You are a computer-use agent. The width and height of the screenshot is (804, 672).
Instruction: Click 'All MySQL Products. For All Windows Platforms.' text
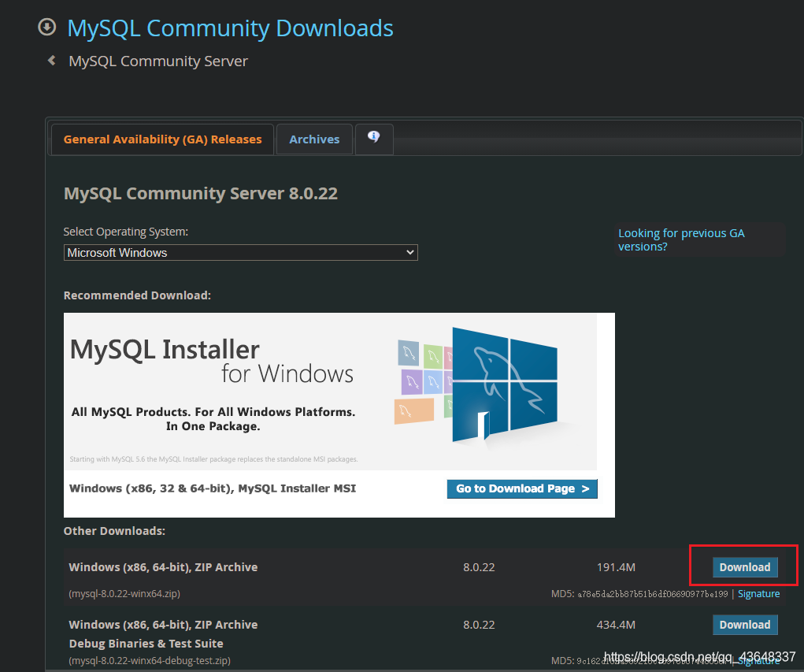(x=213, y=412)
